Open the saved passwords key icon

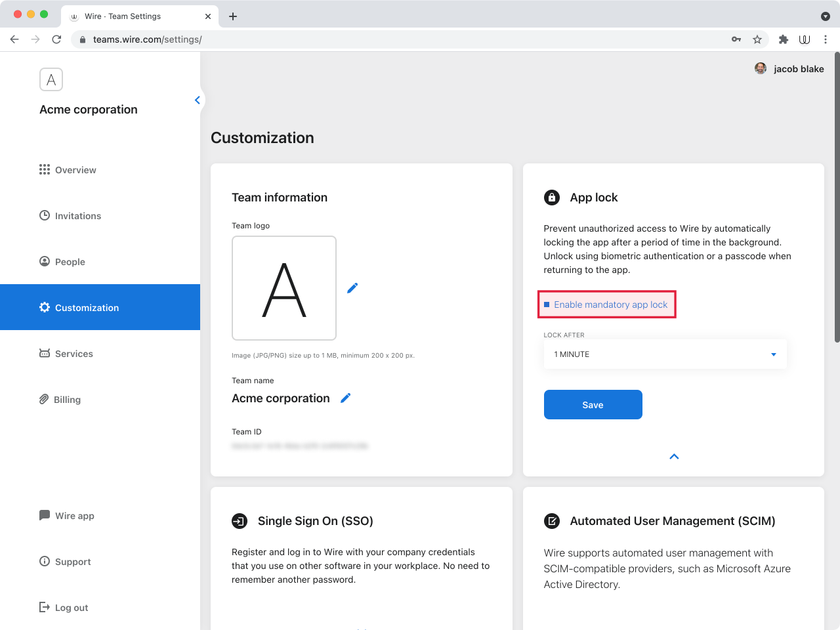(x=736, y=39)
